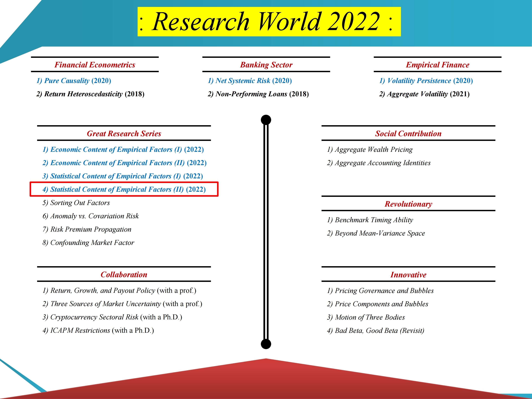Screen dimensions: 532x399
Task: Click Return, Growth, and Payout Policy entry
Action: (x=119, y=290)
